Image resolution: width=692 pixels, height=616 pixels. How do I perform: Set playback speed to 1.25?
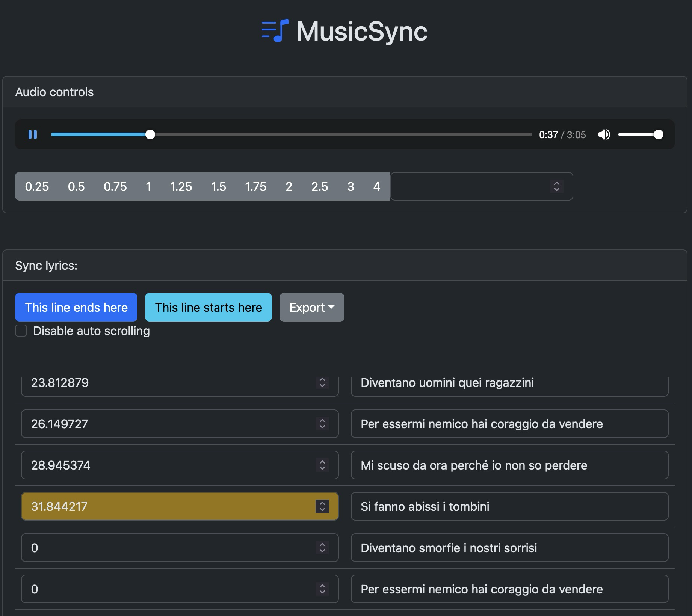click(x=181, y=186)
